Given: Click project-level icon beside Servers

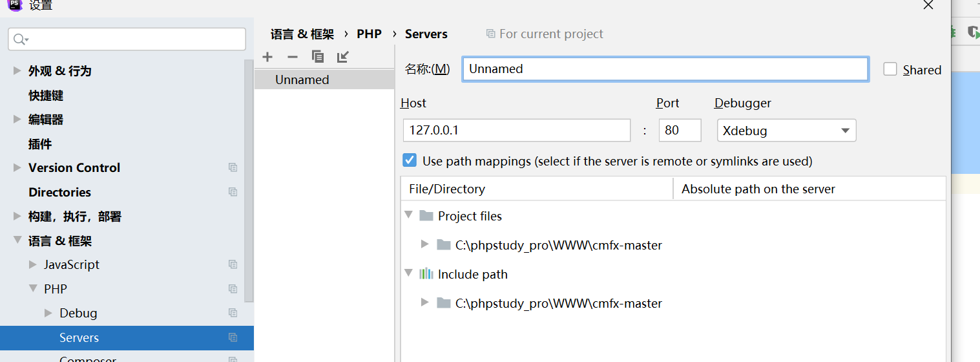Looking at the screenshot, I should pos(233,337).
